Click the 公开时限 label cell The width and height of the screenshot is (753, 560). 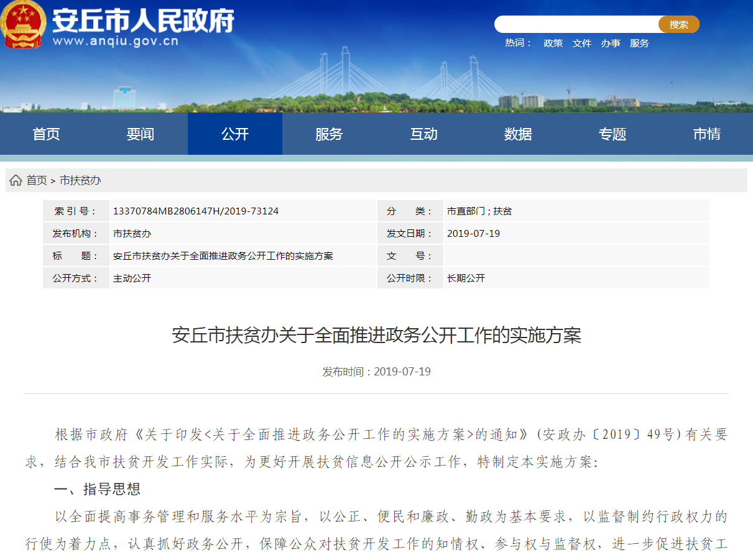click(410, 278)
